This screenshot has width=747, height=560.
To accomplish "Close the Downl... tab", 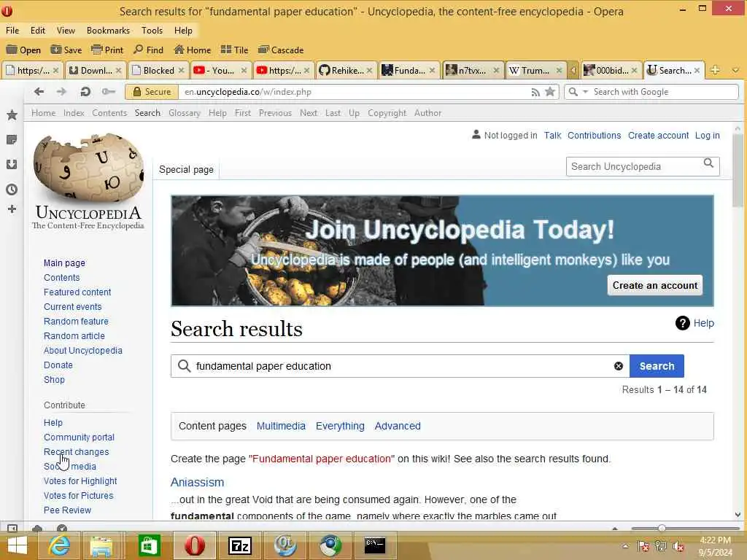I will pyautogui.click(x=119, y=71).
